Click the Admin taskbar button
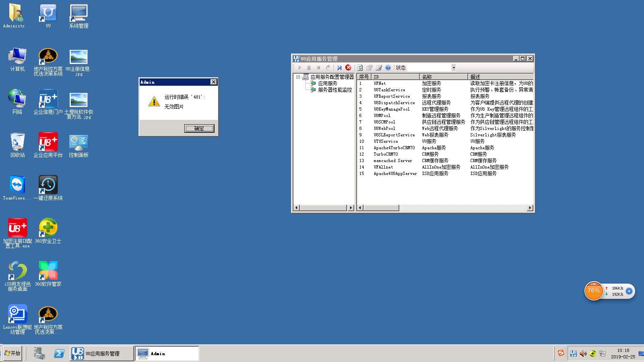The image size is (644, 362). [x=167, y=353]
